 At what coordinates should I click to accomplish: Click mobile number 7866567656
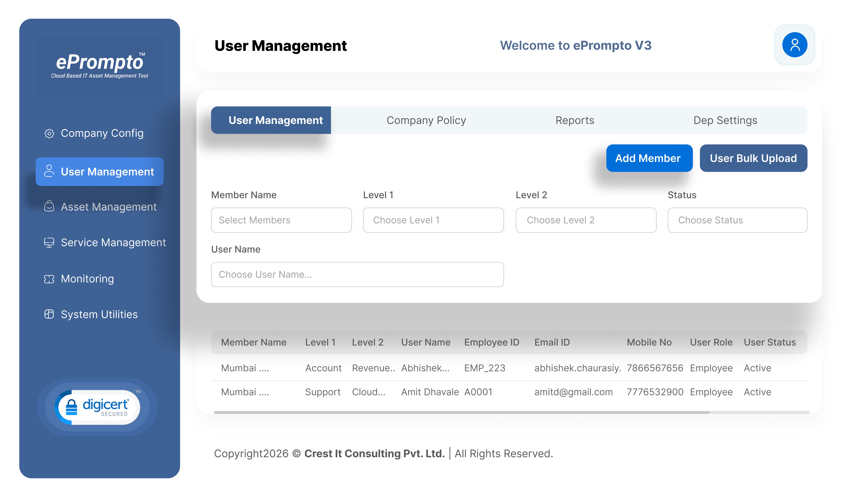pos(655,368)
